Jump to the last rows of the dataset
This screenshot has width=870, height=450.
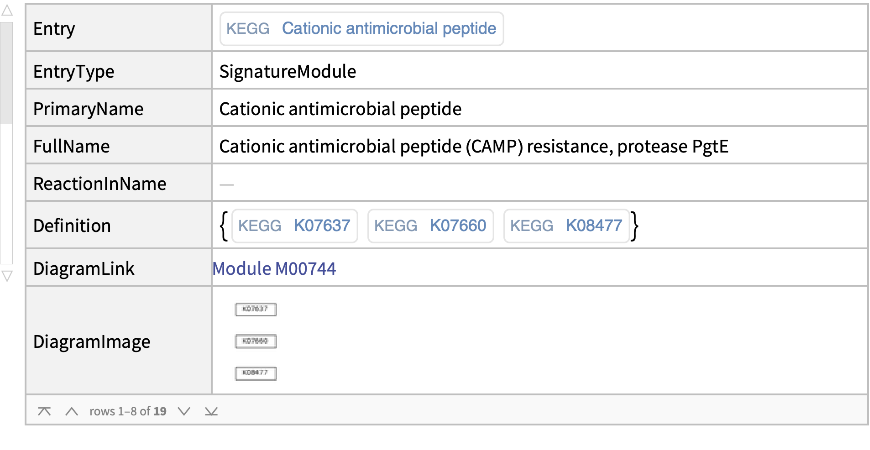pyautogui.click(x=211, y=411)
